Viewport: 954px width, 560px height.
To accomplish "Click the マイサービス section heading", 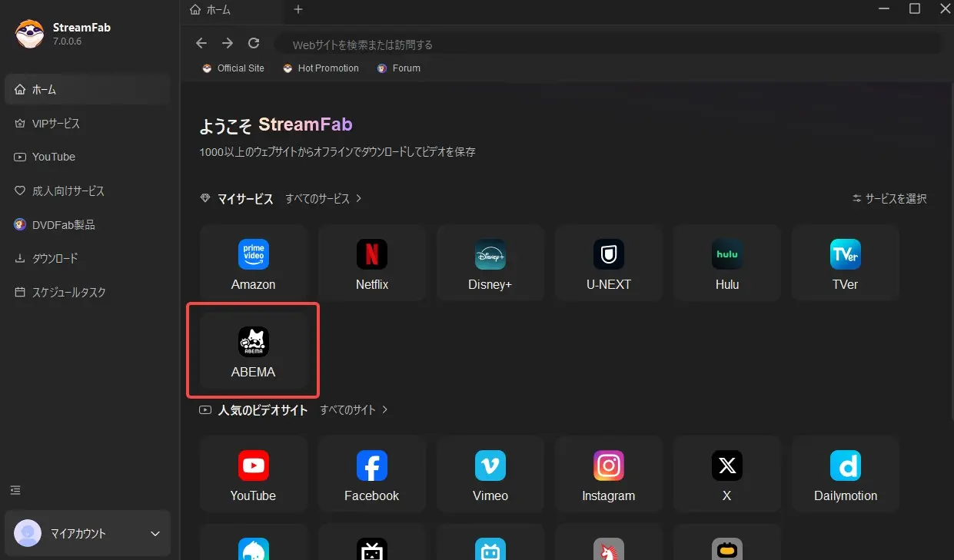I will tap(245, 199).
